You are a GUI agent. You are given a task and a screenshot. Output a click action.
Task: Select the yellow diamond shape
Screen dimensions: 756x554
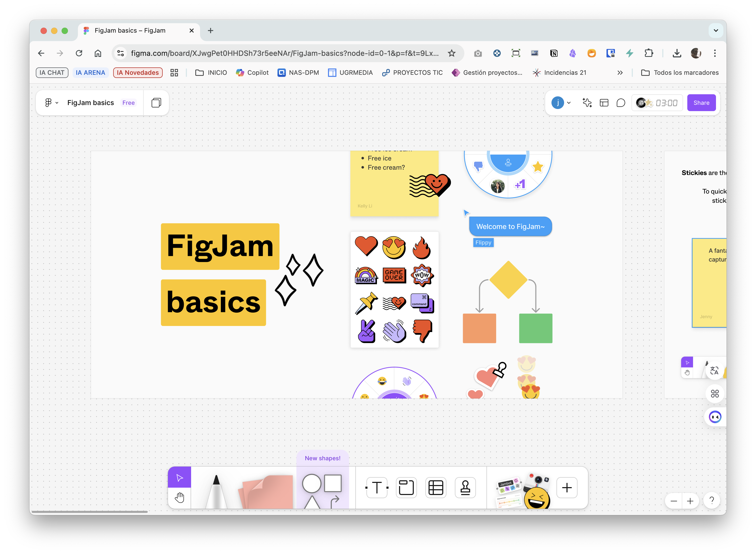(508, 280)
